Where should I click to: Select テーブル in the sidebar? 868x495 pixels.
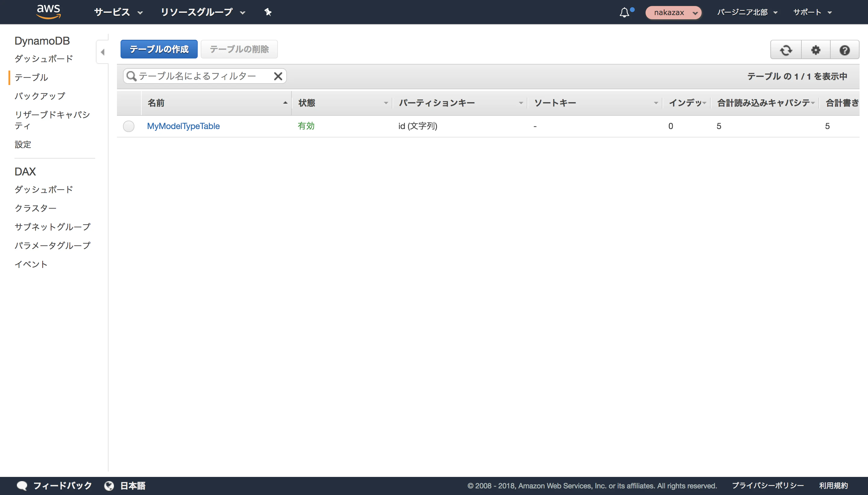[31, 77]
